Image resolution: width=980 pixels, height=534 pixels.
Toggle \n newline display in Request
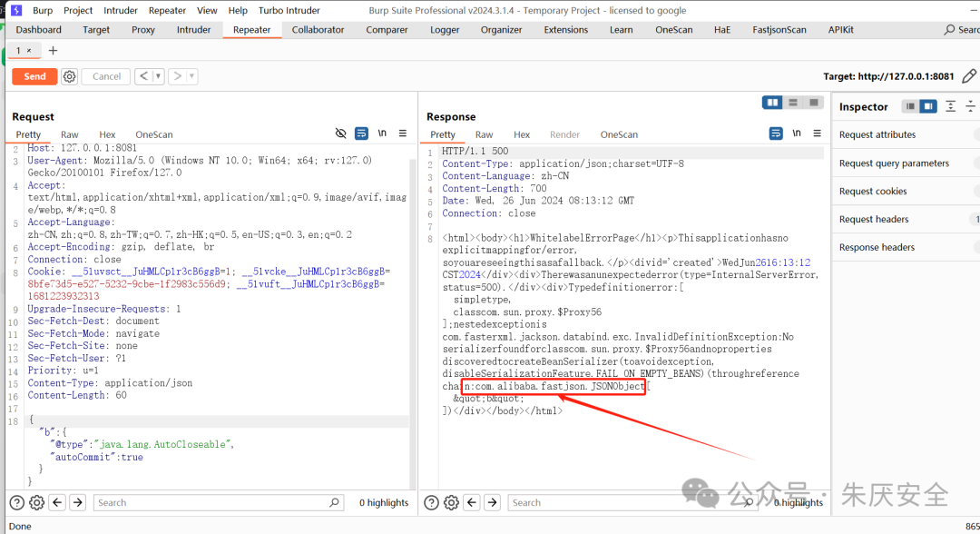pos(382,133)
